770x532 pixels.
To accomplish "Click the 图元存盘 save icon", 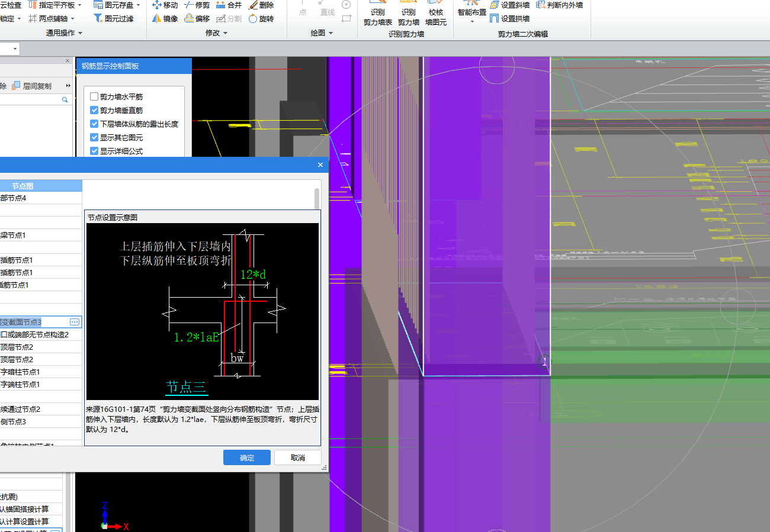I will (98, 5).
